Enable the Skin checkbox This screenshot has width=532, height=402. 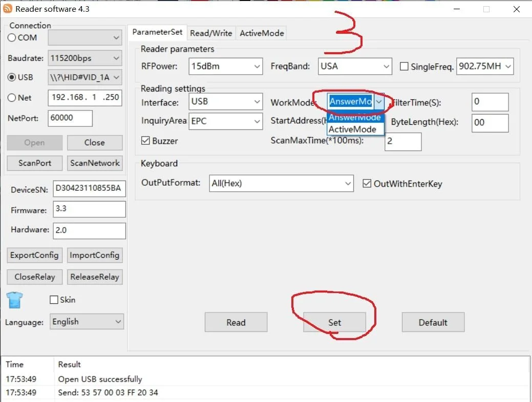pyautogui.click(x=54, y=300)
